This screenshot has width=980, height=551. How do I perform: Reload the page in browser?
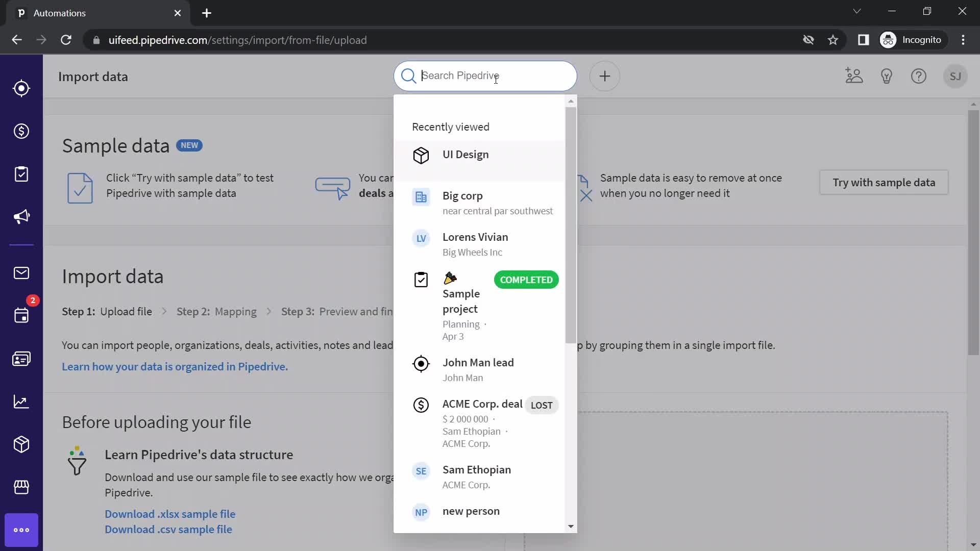tap(66, 40)
